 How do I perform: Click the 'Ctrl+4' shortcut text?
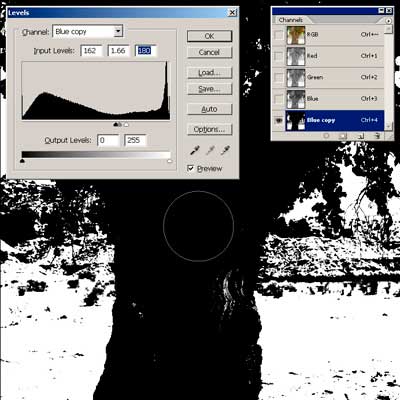click(x=369, y=120)
